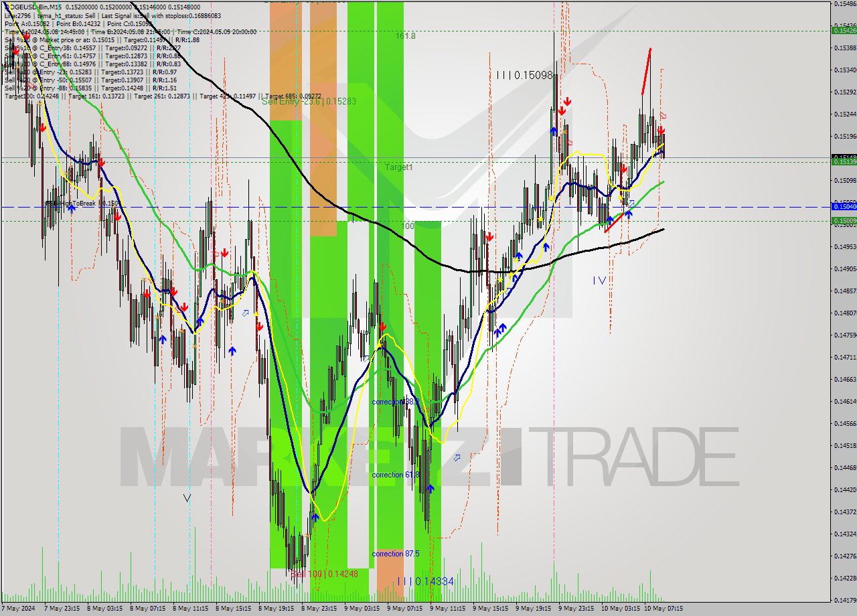Click the 0.14276 price axis label
This screenshot has width=857, height=616.
tap(845, 556)
